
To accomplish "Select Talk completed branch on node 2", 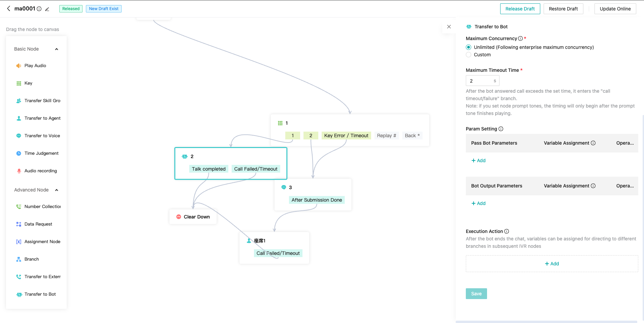I will 209,169.
